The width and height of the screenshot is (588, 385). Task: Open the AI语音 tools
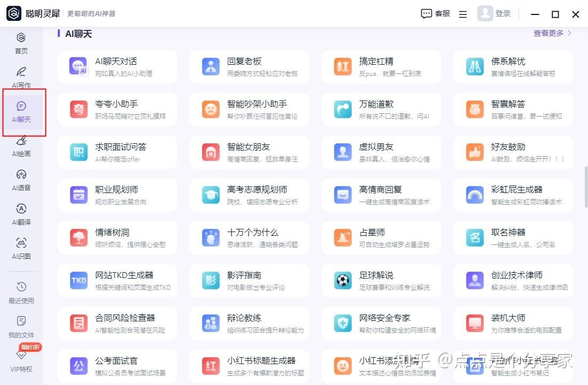pyautogui.click(x=20, y=182)
